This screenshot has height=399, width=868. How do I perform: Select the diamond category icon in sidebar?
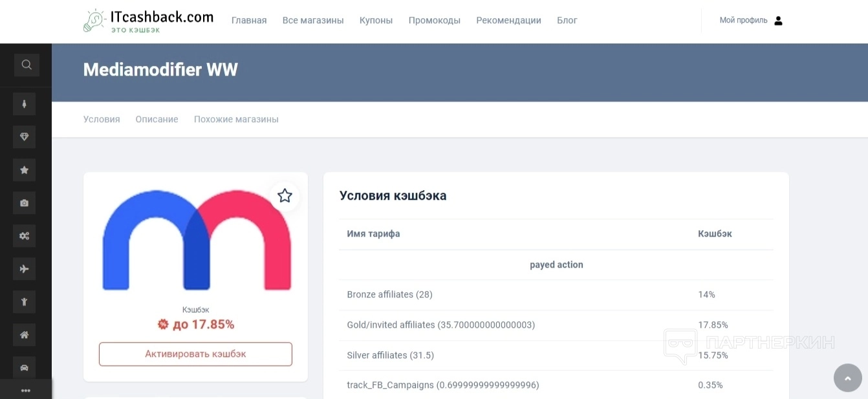coord(25,136)
